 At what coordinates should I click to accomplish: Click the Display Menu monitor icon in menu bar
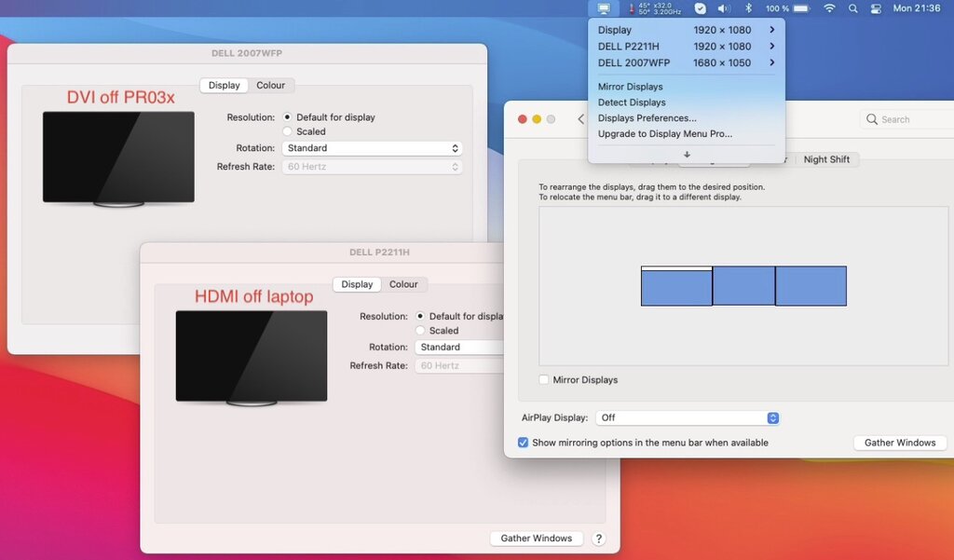click(604, 8)
